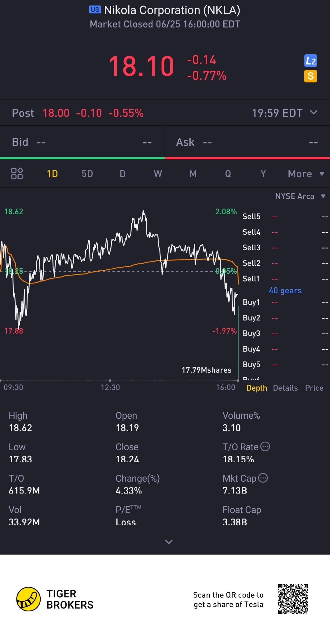Switch to the Q quarterly chart
330x644 pixels.
click(228, 174)
